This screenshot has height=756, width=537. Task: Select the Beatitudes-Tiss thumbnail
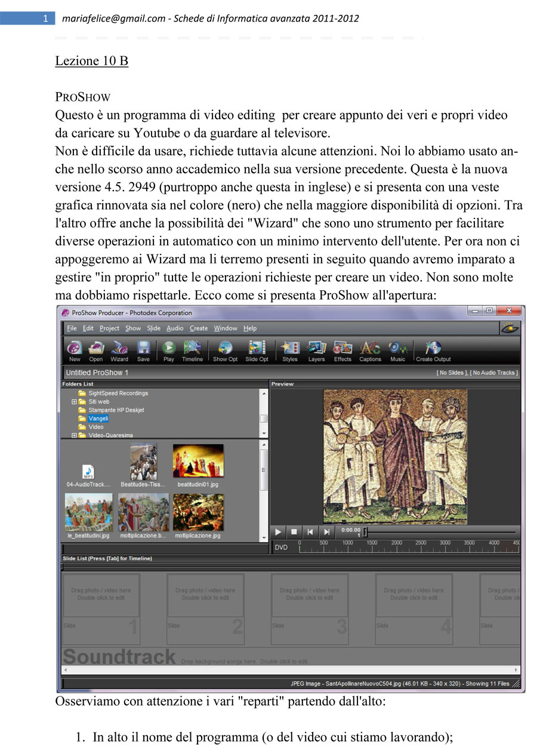pyautogui.click(x=144, y=465)
